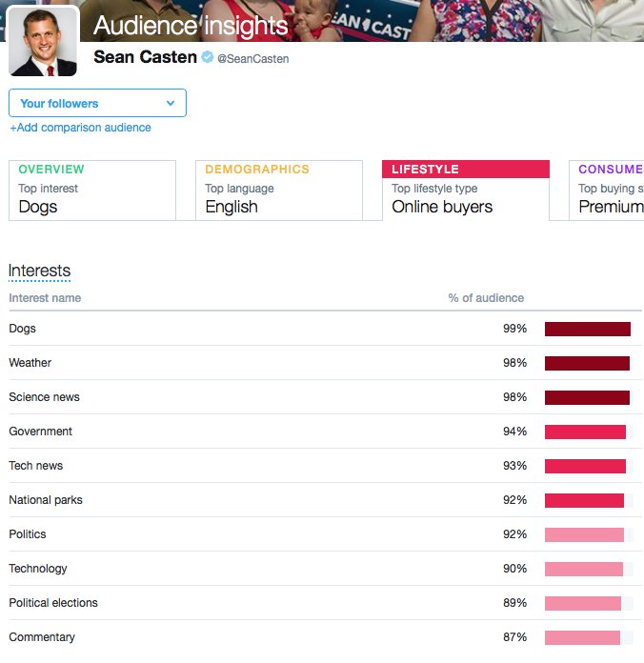Click Add comparison audience link

80,128
